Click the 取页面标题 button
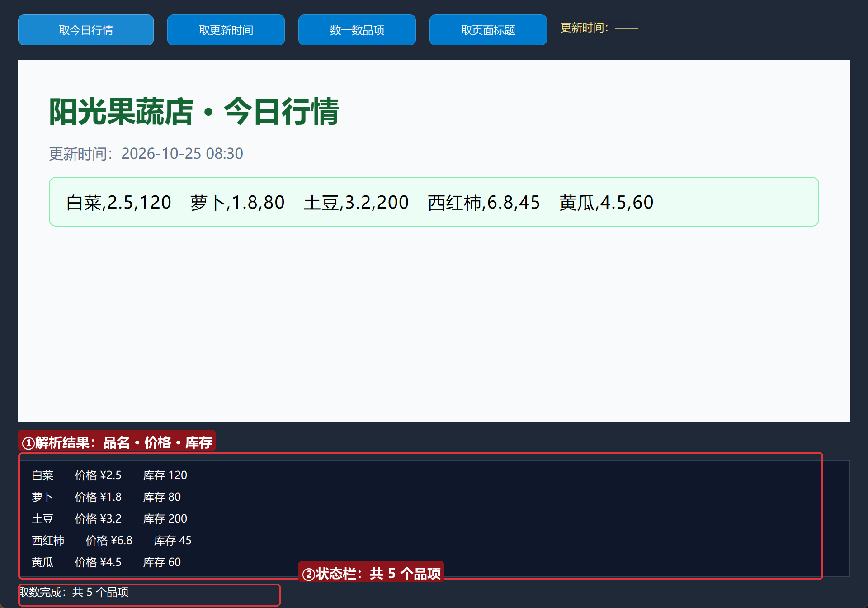Viewport: 868px width, 608px height. (x=488, y=30)
